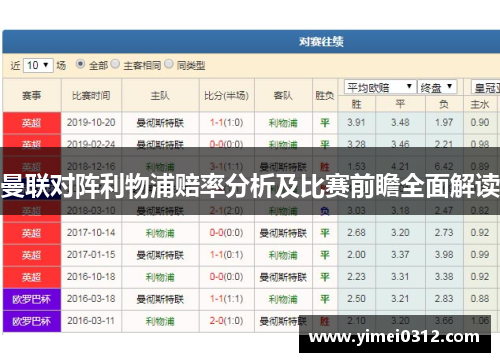Open away team 利物浦 in 2016-03-18 row
Screen dimensions: 500x362
283,299
